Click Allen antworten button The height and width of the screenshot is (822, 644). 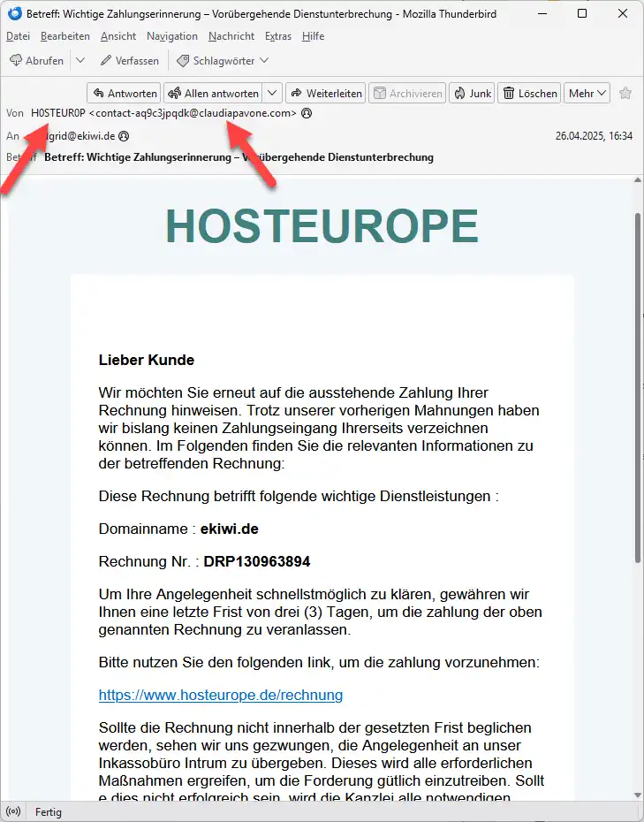click(x=213, y=94)
